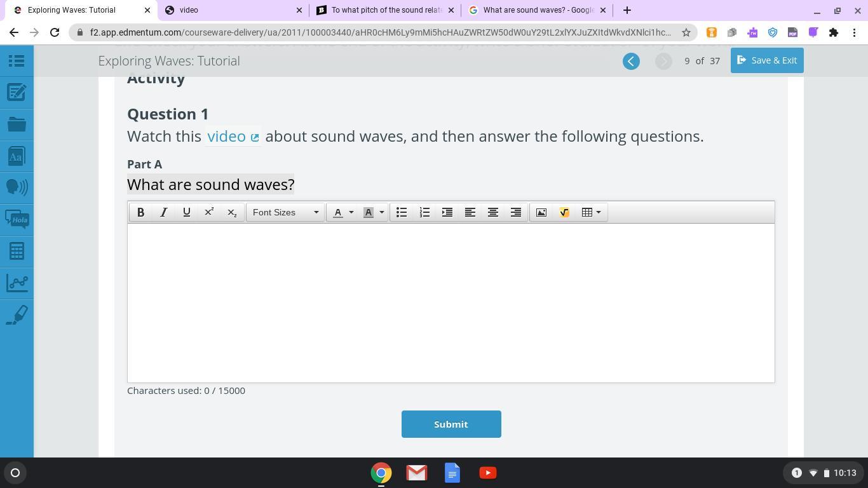Open the equation editor tool
868x488 pixels.
pyautogui.click(x=564, y=212)
